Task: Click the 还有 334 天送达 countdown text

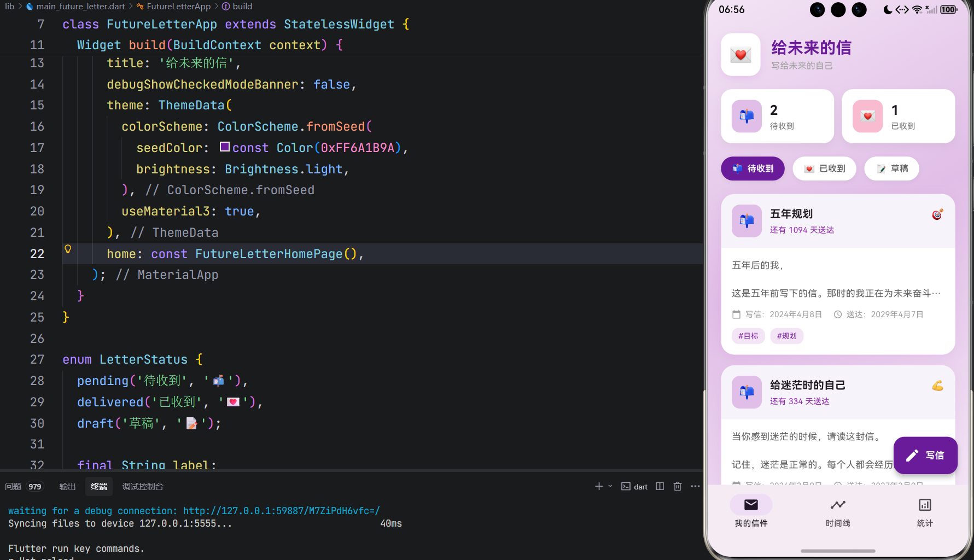Action: click(800, 401)
